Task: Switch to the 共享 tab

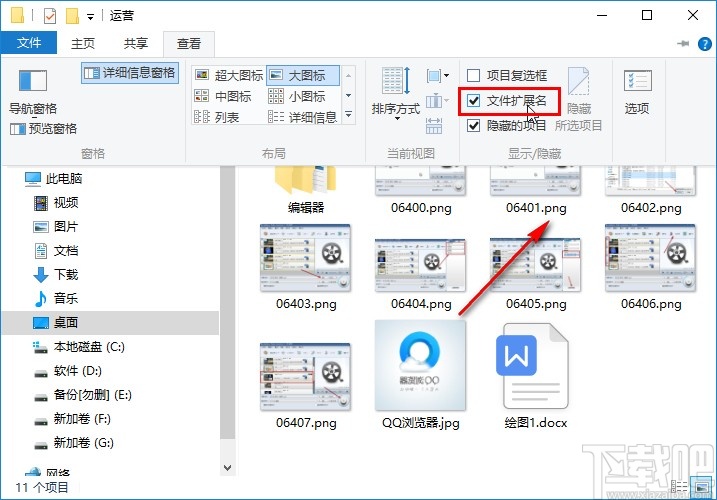Action: pyautogui.click(x=136, y=43)
